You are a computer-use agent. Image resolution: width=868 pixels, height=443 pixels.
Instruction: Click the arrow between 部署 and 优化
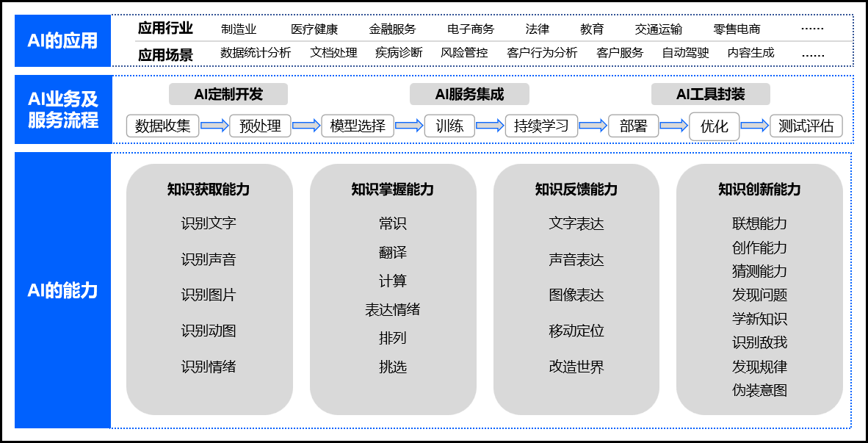[673, 126]
